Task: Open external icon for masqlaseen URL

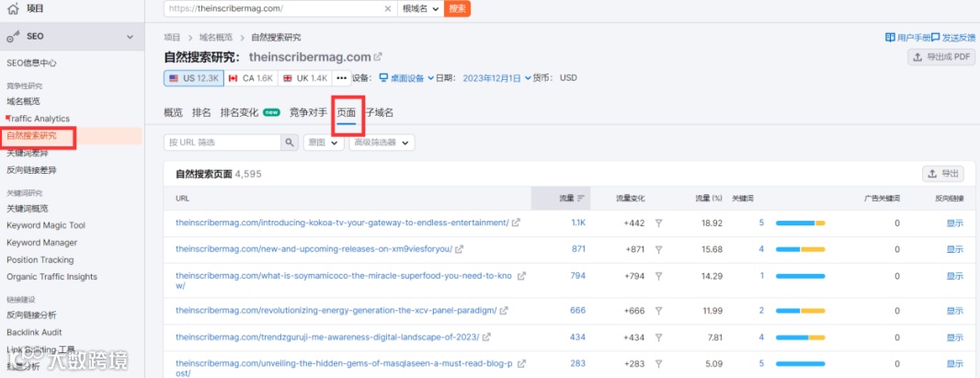Action: [521, 363]
